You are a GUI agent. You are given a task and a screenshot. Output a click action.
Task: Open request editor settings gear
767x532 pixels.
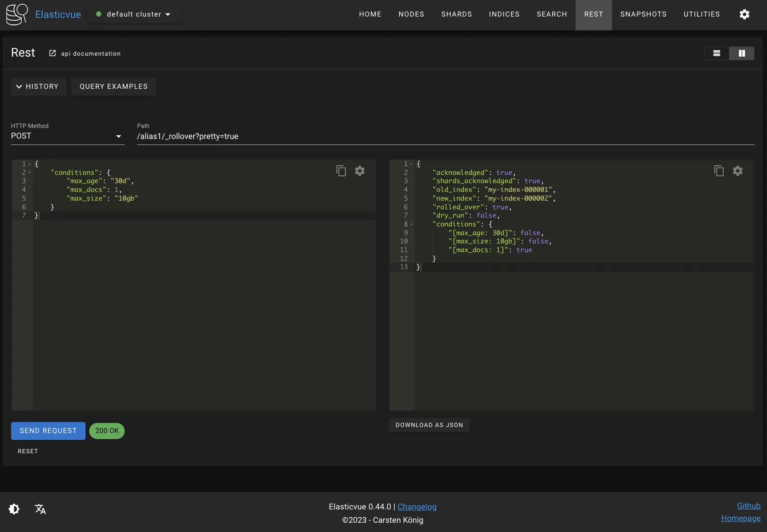(x=360, y=171)
